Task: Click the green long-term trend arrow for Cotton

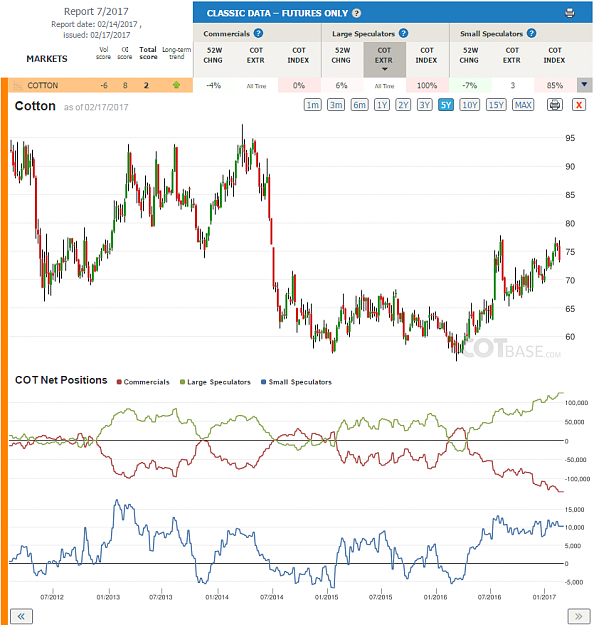Action: [176, 85]
